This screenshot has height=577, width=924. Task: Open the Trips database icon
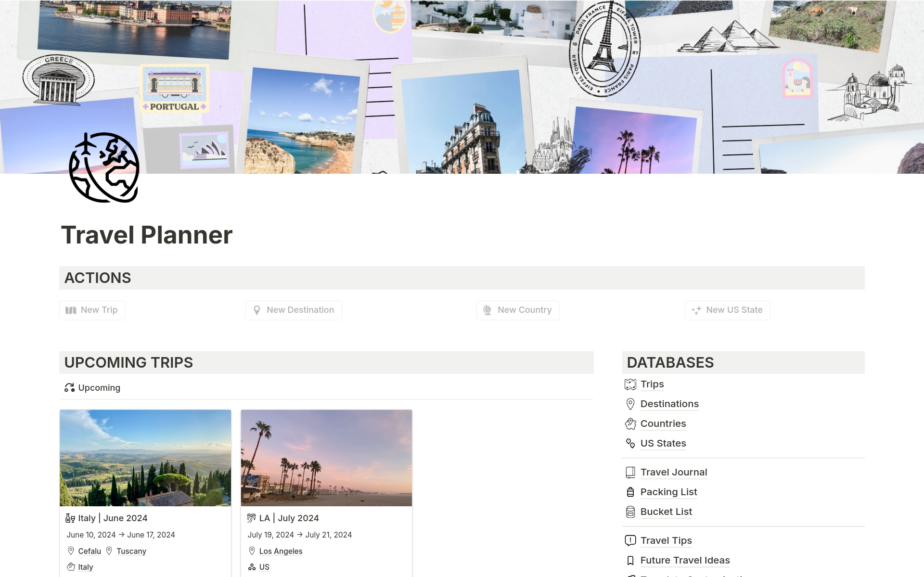tap(630, 384)
